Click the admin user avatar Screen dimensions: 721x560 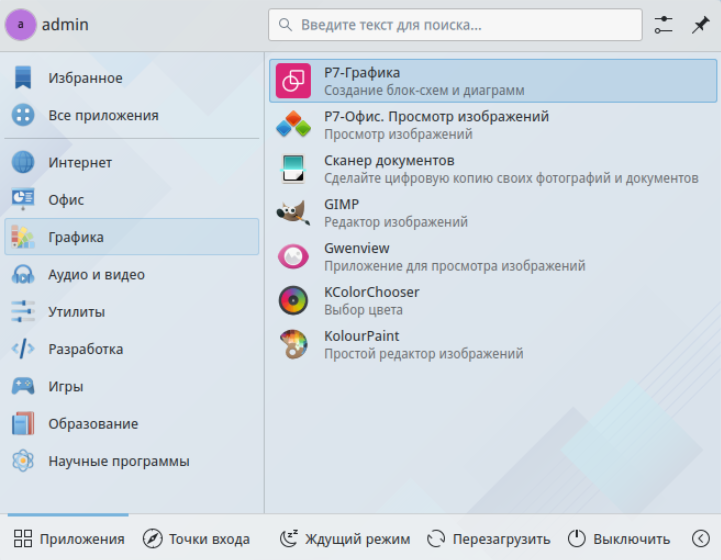[21, 25]
